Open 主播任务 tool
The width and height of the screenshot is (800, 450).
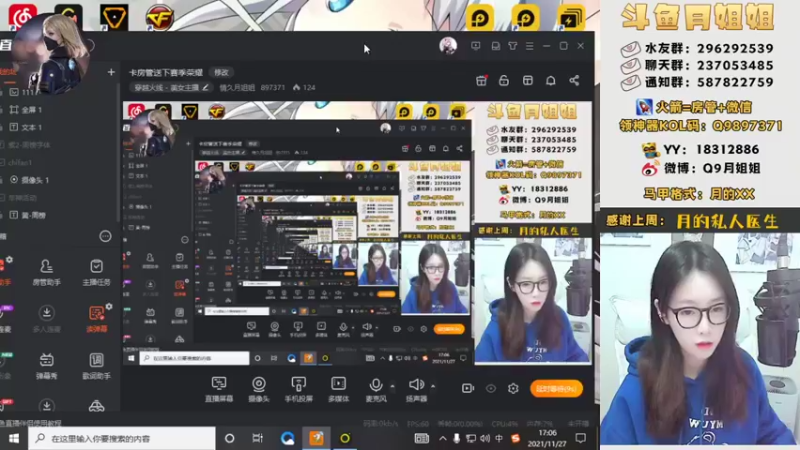pyautogui.click(x=96, y=271)
